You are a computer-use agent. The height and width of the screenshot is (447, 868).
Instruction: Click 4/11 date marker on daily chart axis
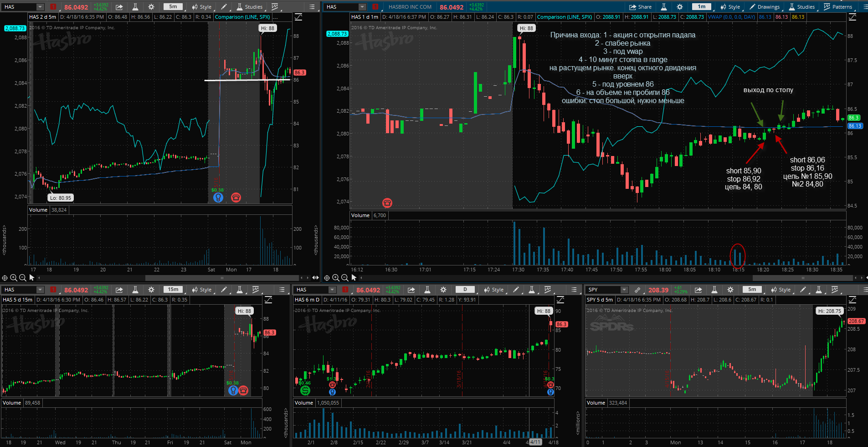[535, 442]
